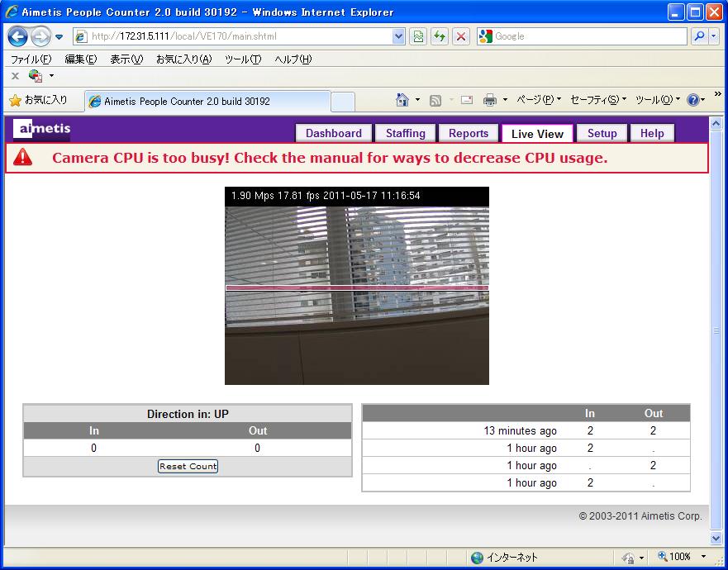The height and width of the screenshot is (570, 728).
Task: Open the search provider dropdown arrow
Action: (x=714, y=36)
